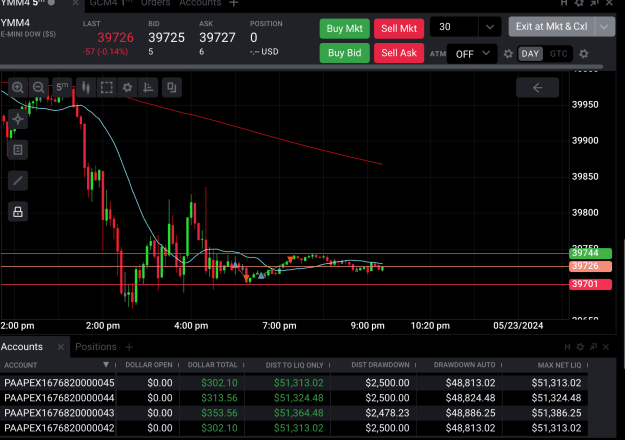The height and width of the screenshot is (440, 625).
Task: Expand Exit at Mkt & Cxl options arrow
Action: coord(604,27)
